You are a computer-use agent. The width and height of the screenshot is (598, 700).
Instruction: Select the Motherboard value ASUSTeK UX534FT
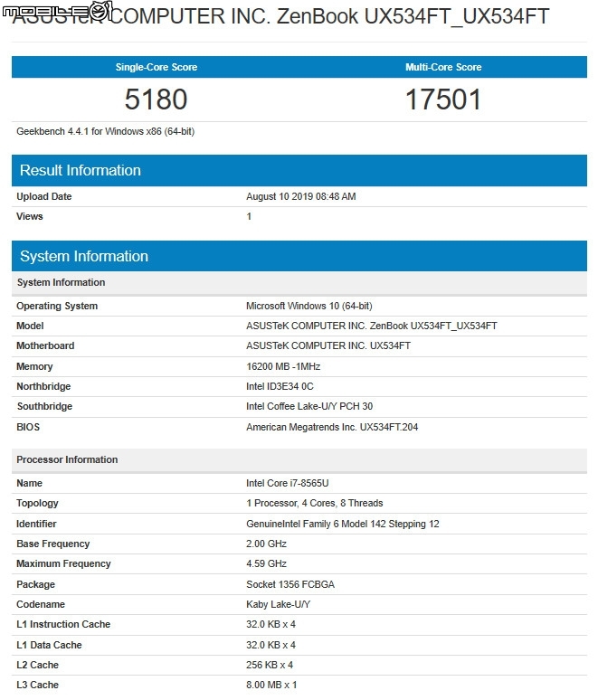tap(328, 345)
